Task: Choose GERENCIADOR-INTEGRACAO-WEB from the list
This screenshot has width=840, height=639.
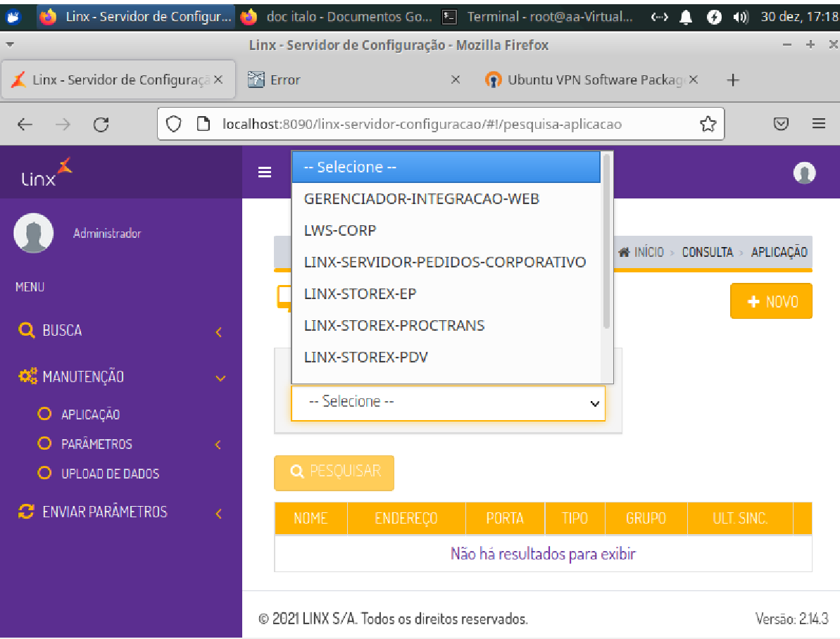Action: 446,198
